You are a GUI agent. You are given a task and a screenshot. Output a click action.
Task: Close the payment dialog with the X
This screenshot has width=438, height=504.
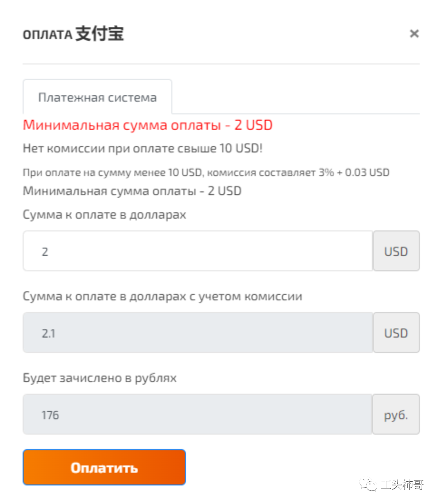tap(414, 34)
